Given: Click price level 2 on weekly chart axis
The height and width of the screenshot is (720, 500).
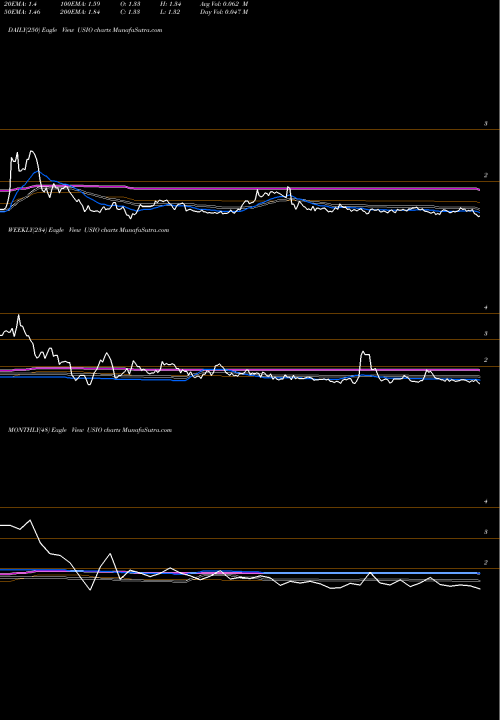Looking at the screenshot, I should (486, 360).
